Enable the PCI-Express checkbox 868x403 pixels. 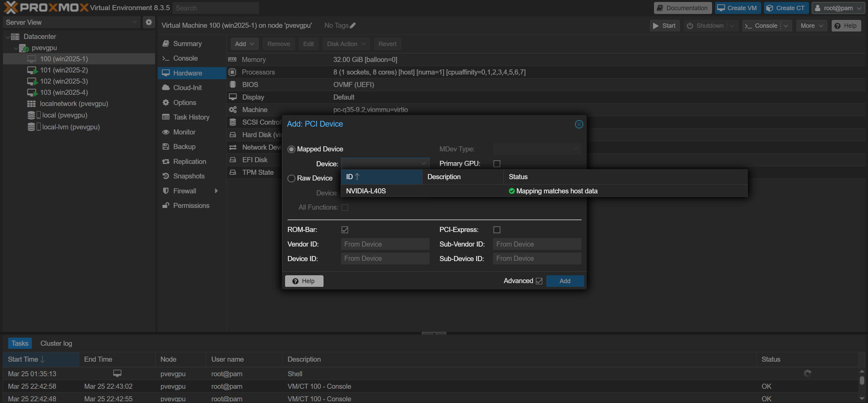point(497,230)
